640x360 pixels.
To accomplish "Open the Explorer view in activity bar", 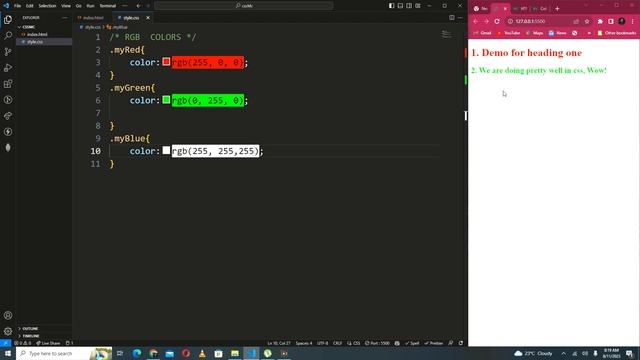I will tap(8, 20).
